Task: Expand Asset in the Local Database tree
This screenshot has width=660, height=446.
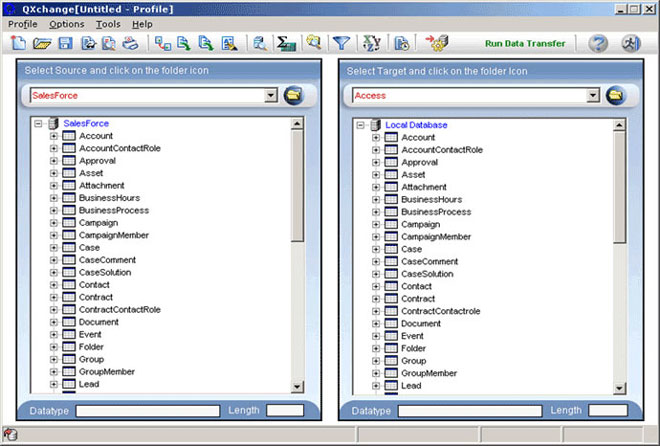Action: 376,175
